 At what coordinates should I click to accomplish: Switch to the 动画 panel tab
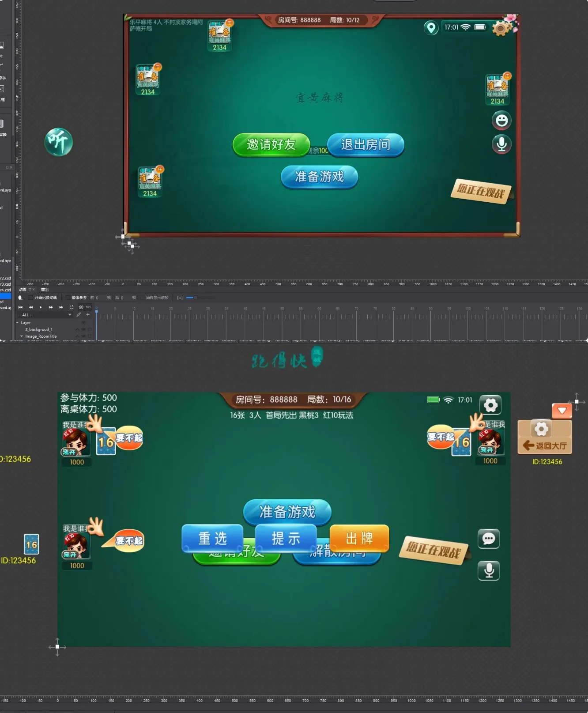[23, 290]
